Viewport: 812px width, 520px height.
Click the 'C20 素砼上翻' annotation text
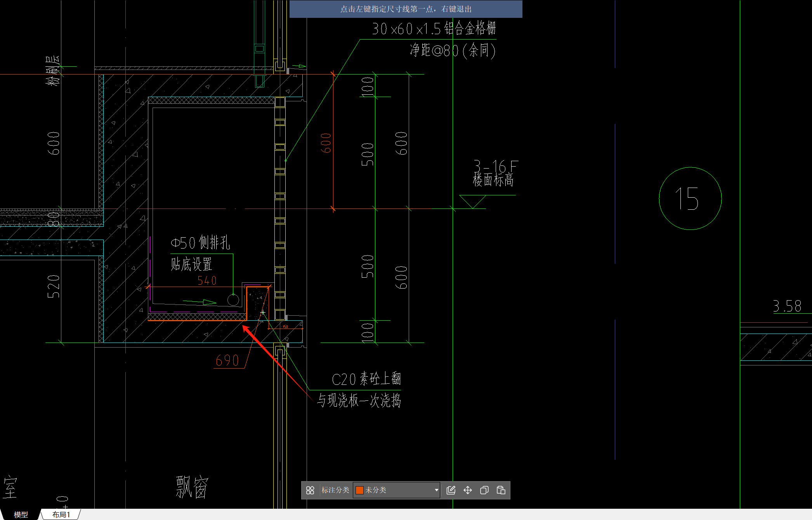point(366,379)
